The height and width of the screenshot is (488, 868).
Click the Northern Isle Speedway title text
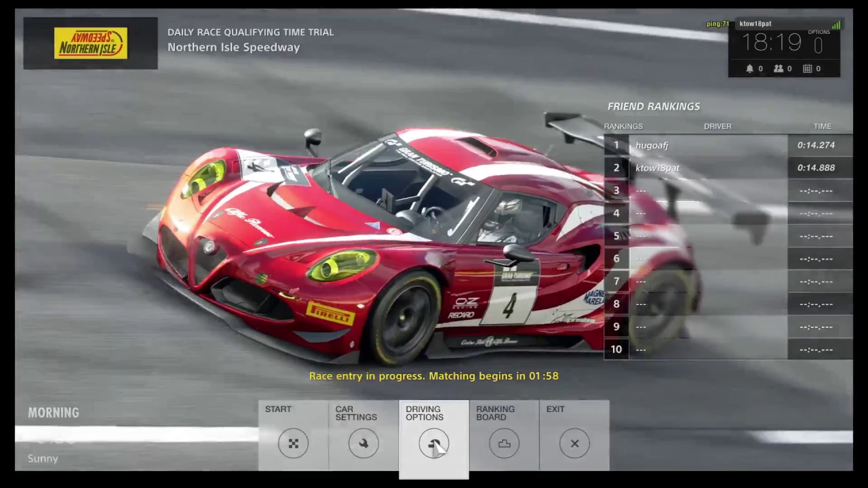(x=233, y=47)
